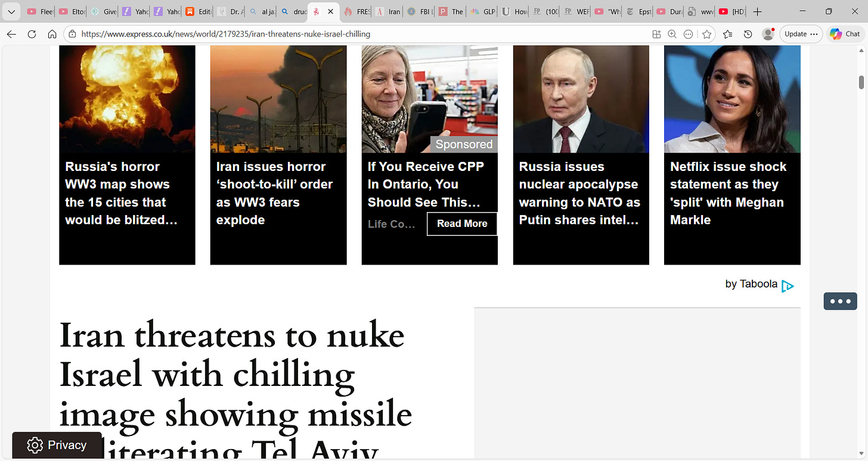868x461 pixels.
Task: Open a new tab with plus icon
Action: tap(757, 11)
